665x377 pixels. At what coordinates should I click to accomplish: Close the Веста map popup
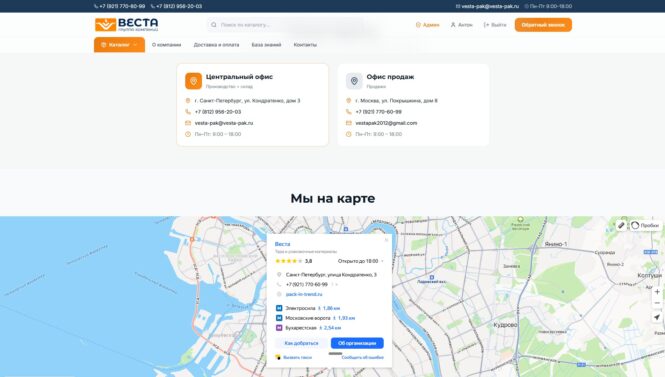click(x=386, y=240)
